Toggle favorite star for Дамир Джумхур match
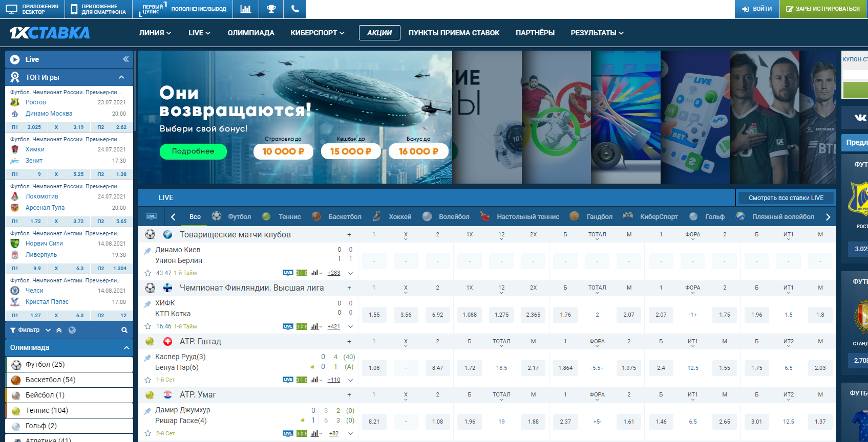Screen dimensions: 868x442 pyautogui.click(x=148, y=433)
